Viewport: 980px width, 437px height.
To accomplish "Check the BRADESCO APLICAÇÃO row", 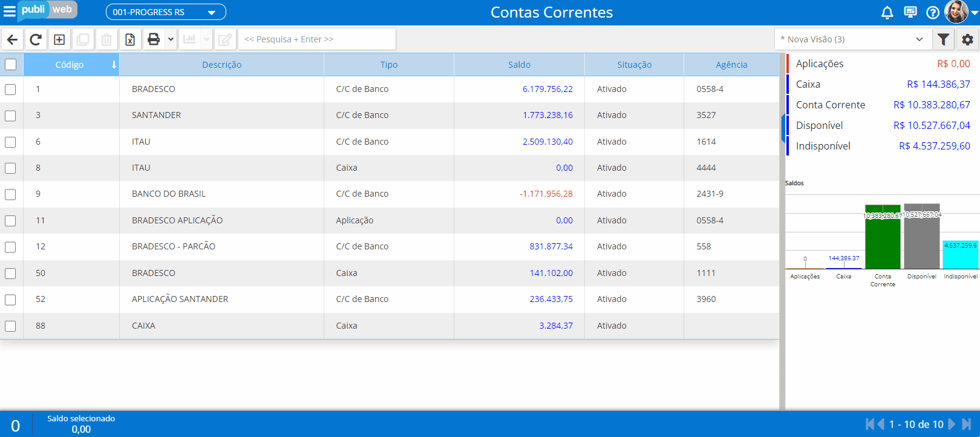I will click(x=10, y=221).
